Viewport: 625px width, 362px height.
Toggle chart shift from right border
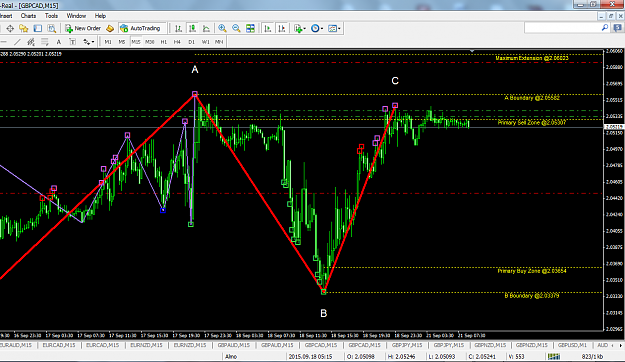coord(281,28)
